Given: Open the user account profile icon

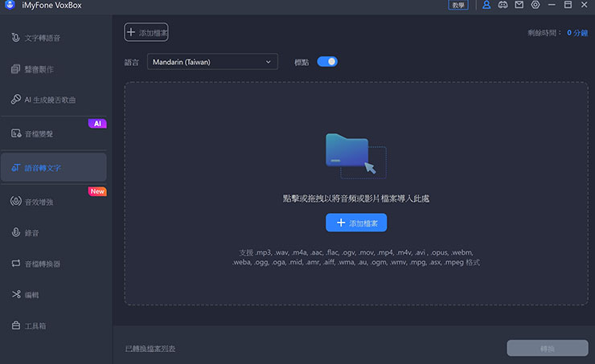Looking at the screenshot, I should [486, 6].
